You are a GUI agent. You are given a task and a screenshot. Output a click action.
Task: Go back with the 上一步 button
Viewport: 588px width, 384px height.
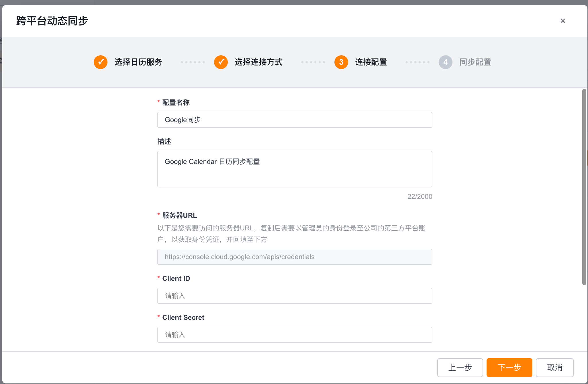coord(460,368)
